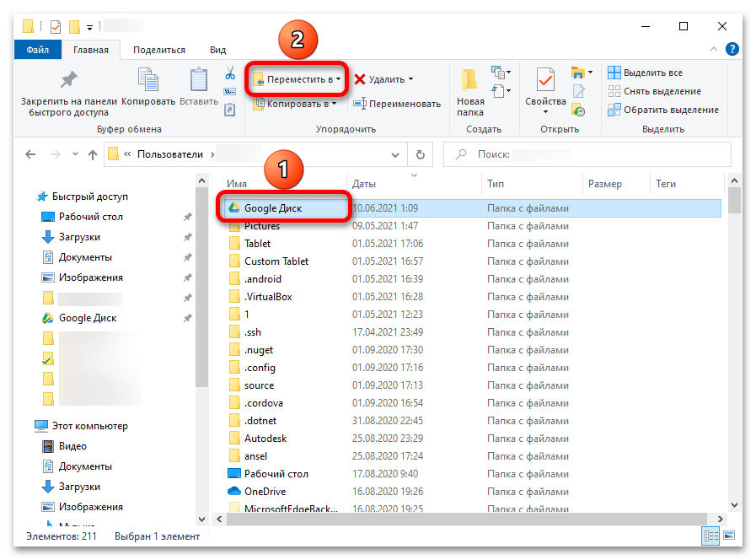
Task: Click the Свойства checkmark icon in the ribbon
Action: coord(545,79)
